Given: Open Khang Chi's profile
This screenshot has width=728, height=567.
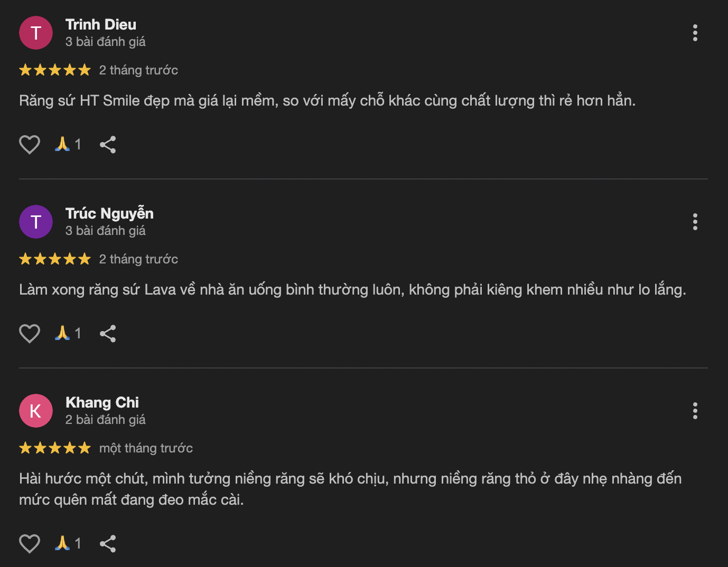Looking at the screenshot, I should point(102,402).
